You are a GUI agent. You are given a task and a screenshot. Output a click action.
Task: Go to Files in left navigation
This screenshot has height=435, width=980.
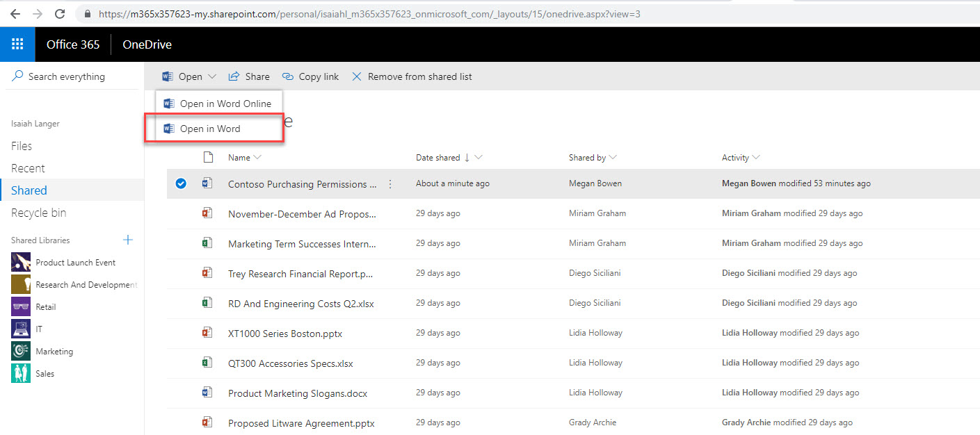tap(22, 146)
